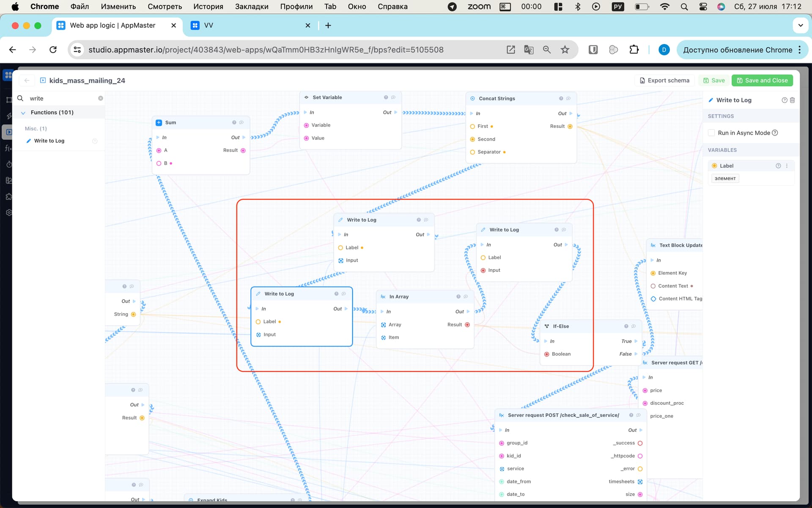Translate this page via Chrome icon

(x=529, y=50)
